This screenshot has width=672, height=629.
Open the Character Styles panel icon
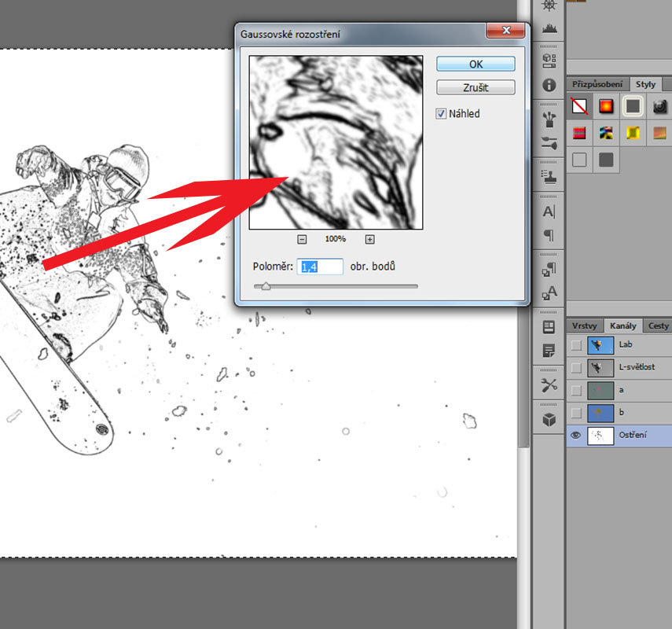549,293
